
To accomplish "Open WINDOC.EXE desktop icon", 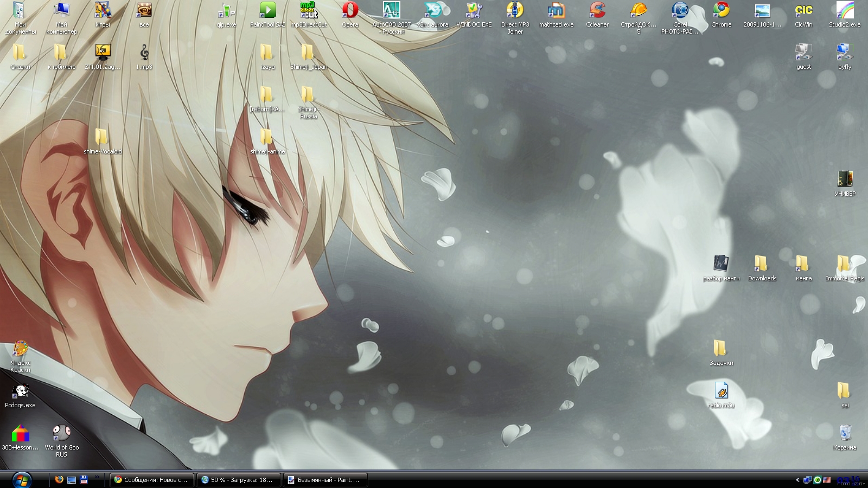I will click(x=474, y=15).
